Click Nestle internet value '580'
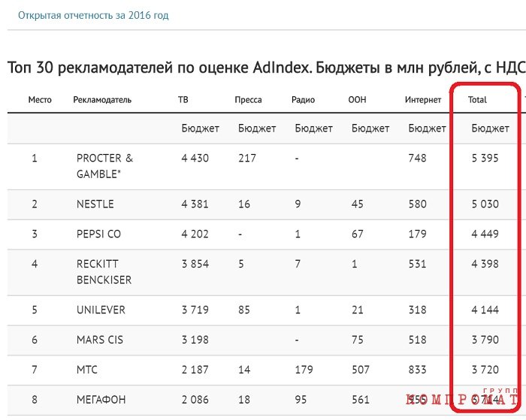The height and width of the screenshot is (420, 526). 417,204
